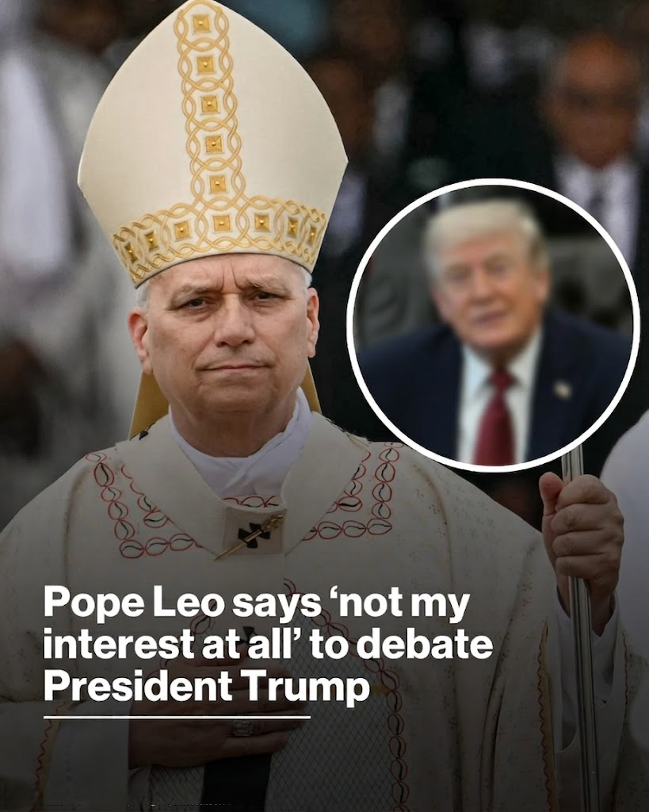Viewport: 649px width, 812px height.
Task: Click the ring on the hand over the chest
Action: (242, 728)
